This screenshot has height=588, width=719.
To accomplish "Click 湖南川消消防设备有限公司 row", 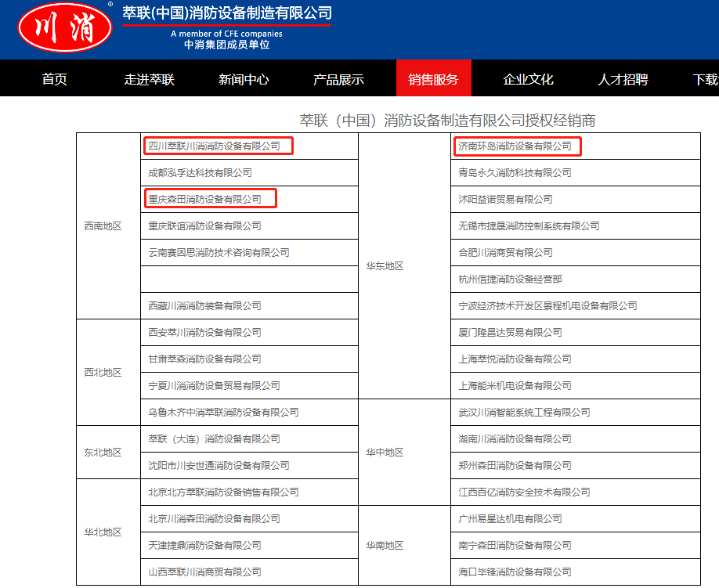I will (515, 438).
